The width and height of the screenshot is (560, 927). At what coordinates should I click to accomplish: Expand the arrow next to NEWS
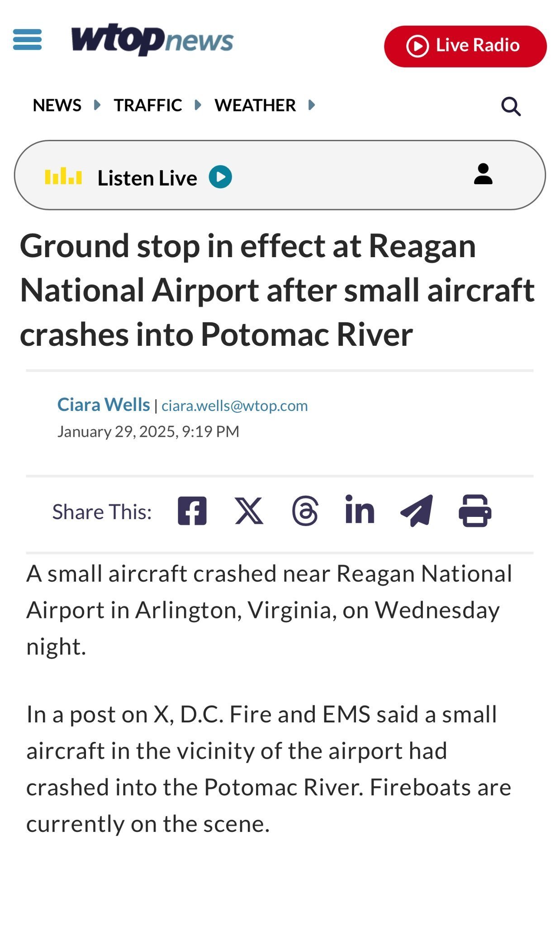tap(97, 105)
